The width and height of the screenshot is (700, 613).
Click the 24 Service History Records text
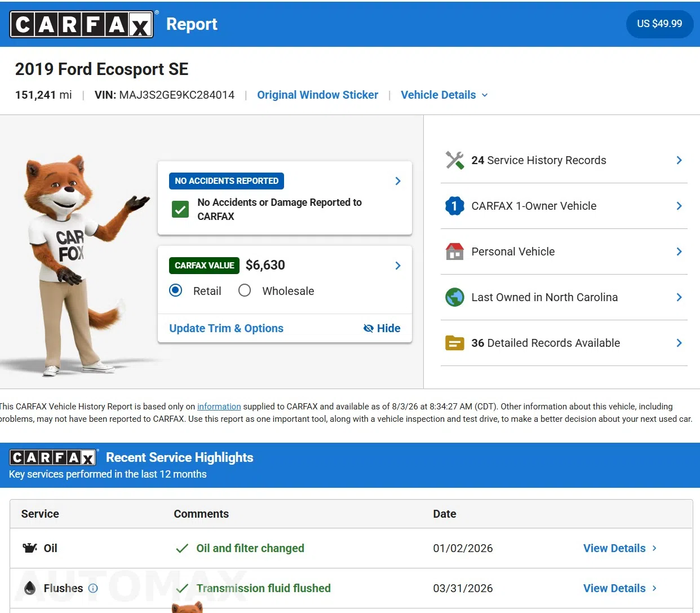pos(539,160)
